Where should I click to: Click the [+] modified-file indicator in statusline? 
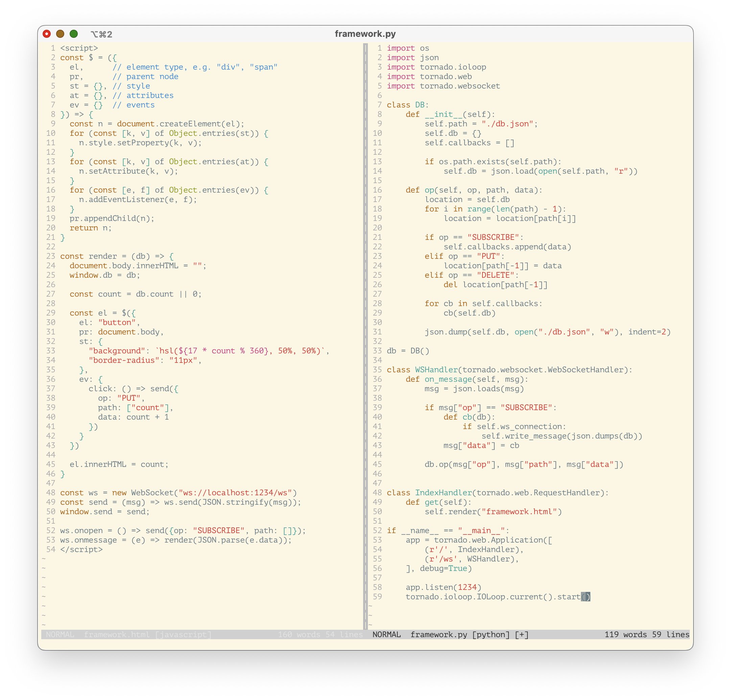521,635
